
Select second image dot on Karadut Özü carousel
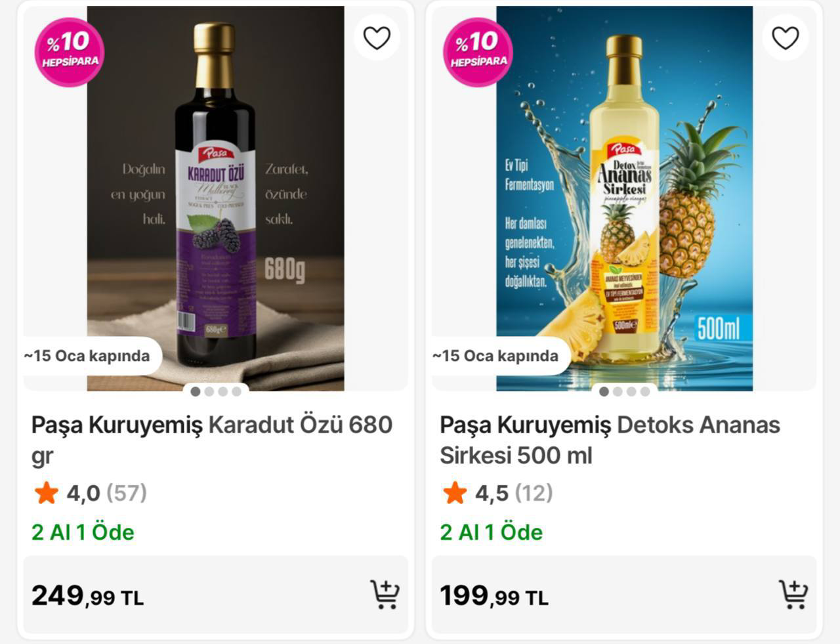209,392
